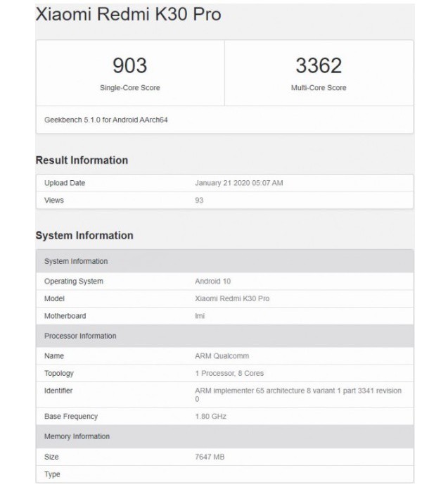
Task: Click the Topology label
Action: [x=59, y=373]
